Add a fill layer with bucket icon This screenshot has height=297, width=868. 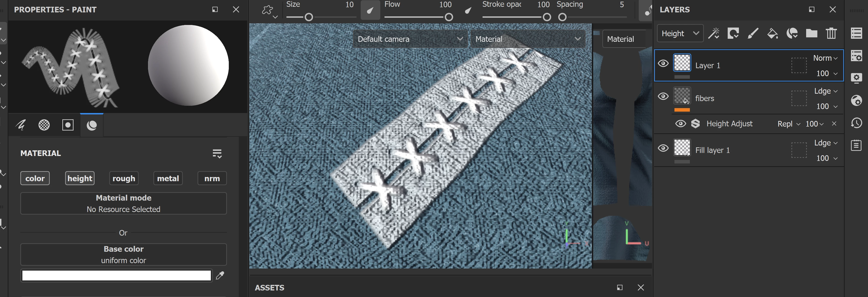click(x=772, y=33)
